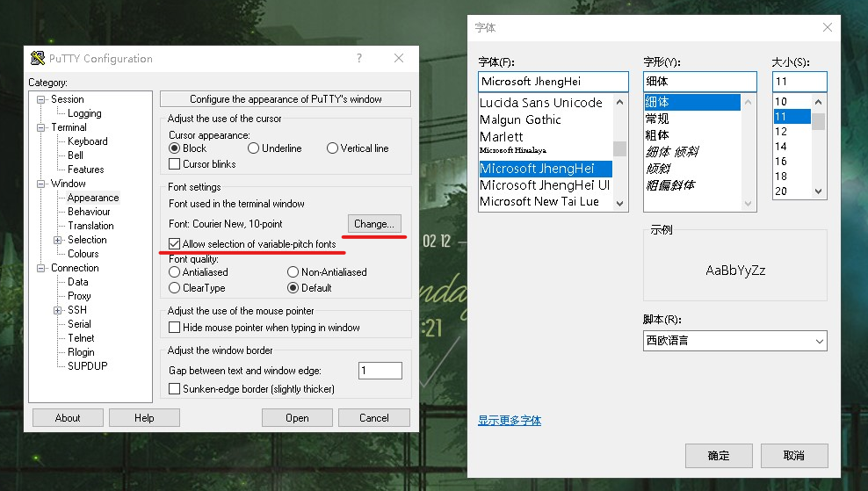Screen dimensions: 868x491
Task: Click the font style input showing 细体
Action: coord(699,82)
